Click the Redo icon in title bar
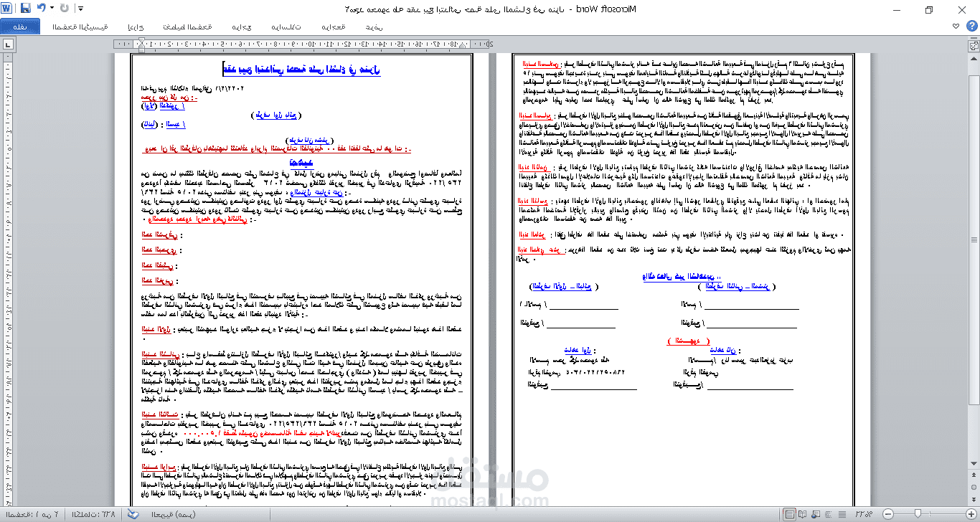Image resolution: width=980 pixels, height=522 pixels. click(x=65, y=9)
